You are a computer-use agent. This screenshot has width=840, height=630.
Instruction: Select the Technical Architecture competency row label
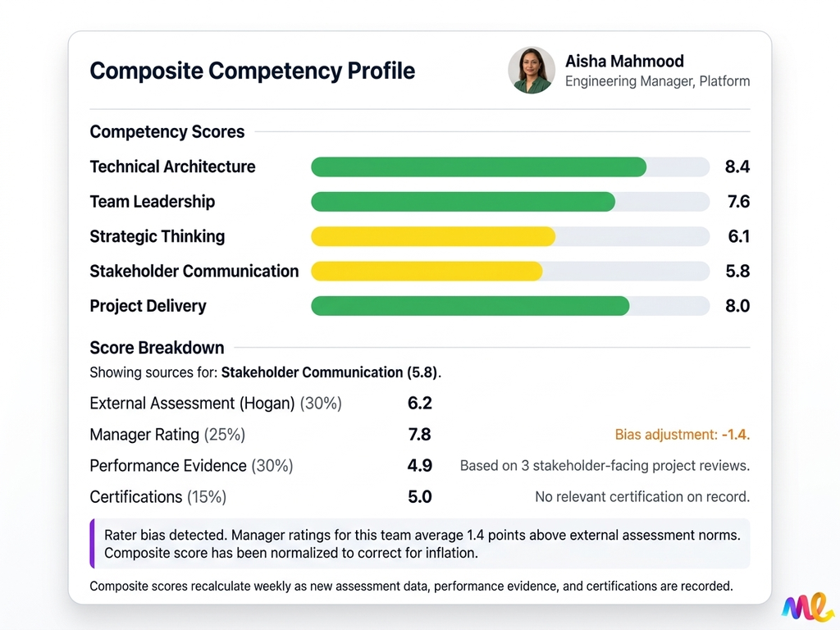172,167
